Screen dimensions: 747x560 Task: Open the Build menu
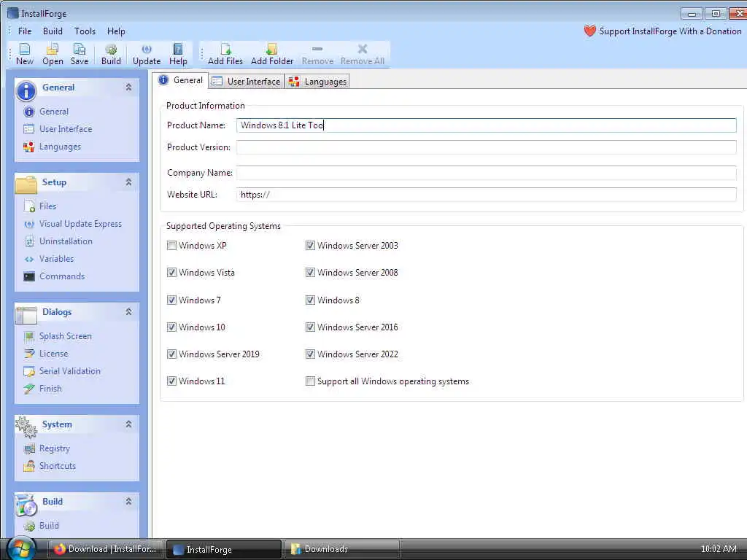point(53,31)
